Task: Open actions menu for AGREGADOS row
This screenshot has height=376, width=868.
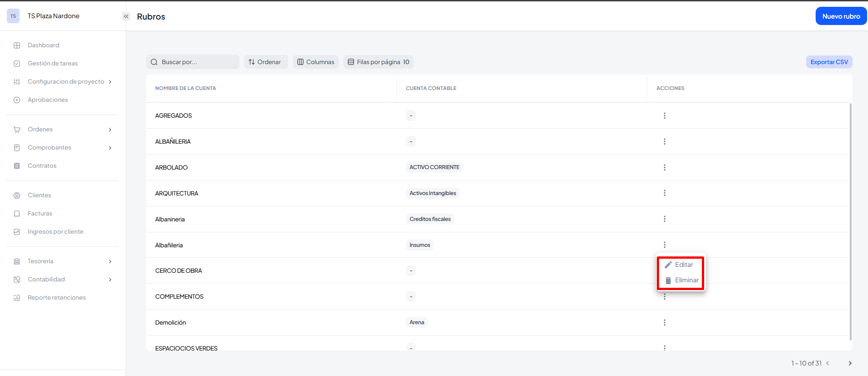Action: (x=665, y=115)
